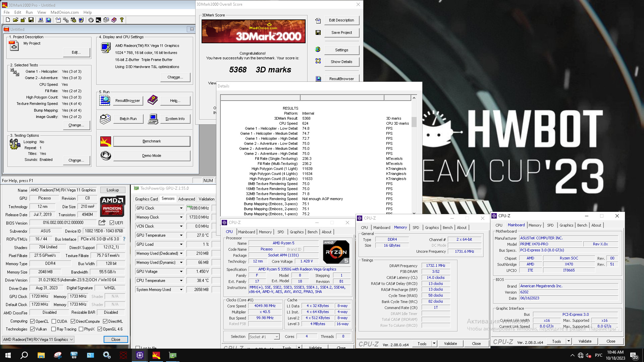The image size is (644, 362).
Task: Click the CPU-Z taskbar icon
Action: pos(140,355)
